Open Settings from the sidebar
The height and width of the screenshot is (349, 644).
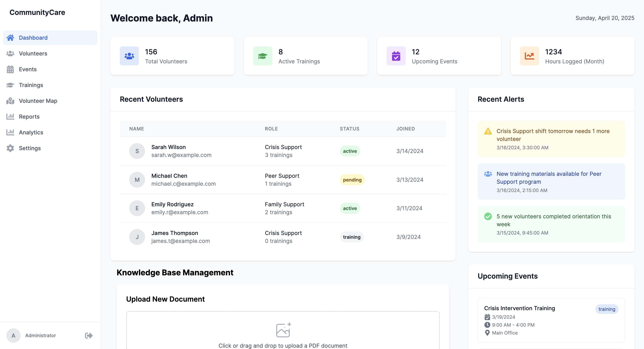(30, 148)
